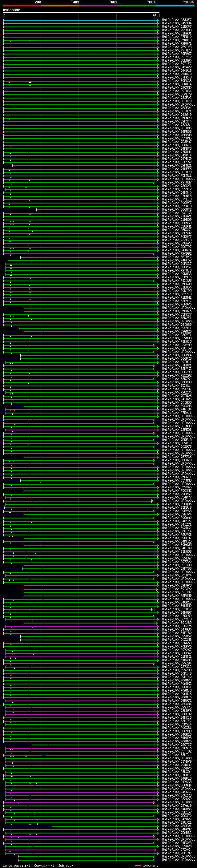Select the UniRef100_Q60EY9 row label
This screenshot has height=868, width=197.
177,94
